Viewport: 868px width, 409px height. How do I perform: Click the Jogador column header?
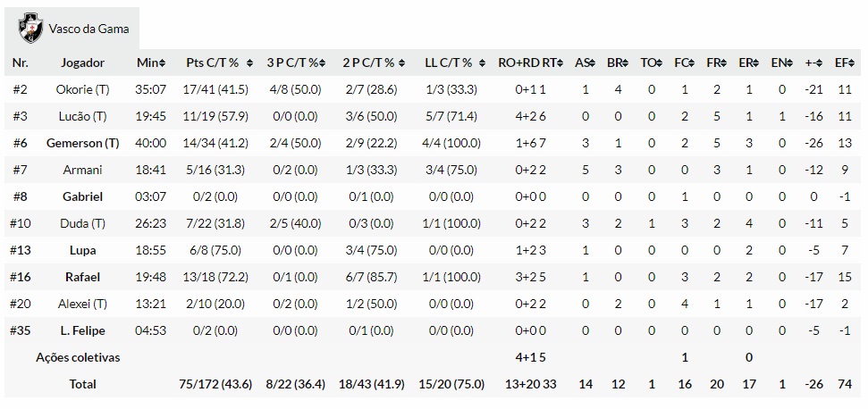(x=82, y=63)
